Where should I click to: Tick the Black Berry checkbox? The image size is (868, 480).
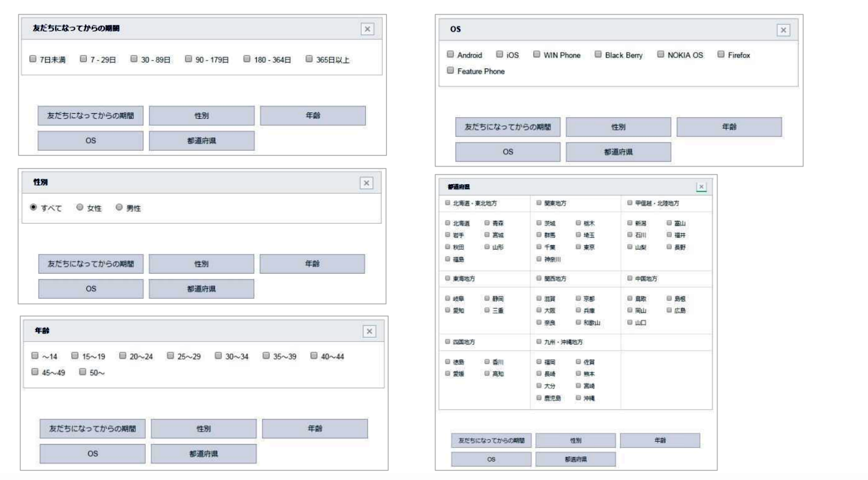[598, 54]
